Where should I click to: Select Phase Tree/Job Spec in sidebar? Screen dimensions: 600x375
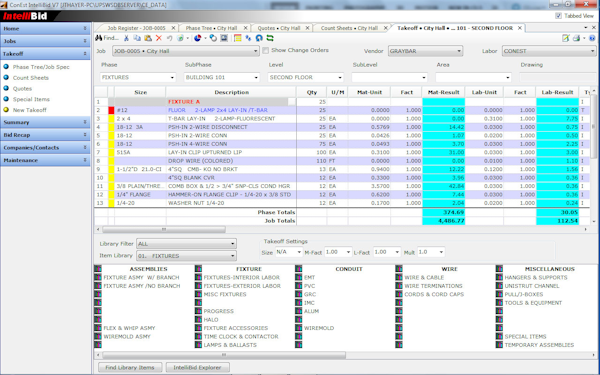41,67
